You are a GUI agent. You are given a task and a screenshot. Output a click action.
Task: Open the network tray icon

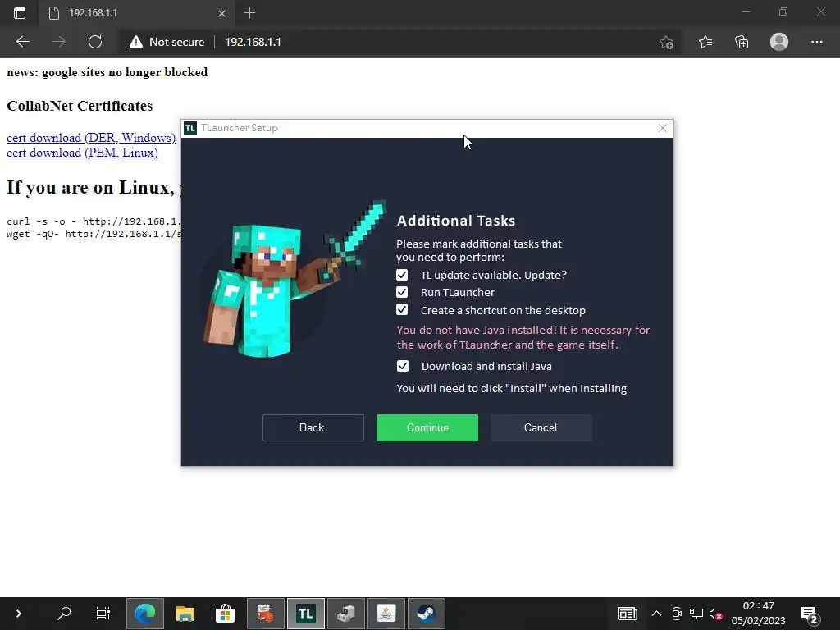point(696,614)
